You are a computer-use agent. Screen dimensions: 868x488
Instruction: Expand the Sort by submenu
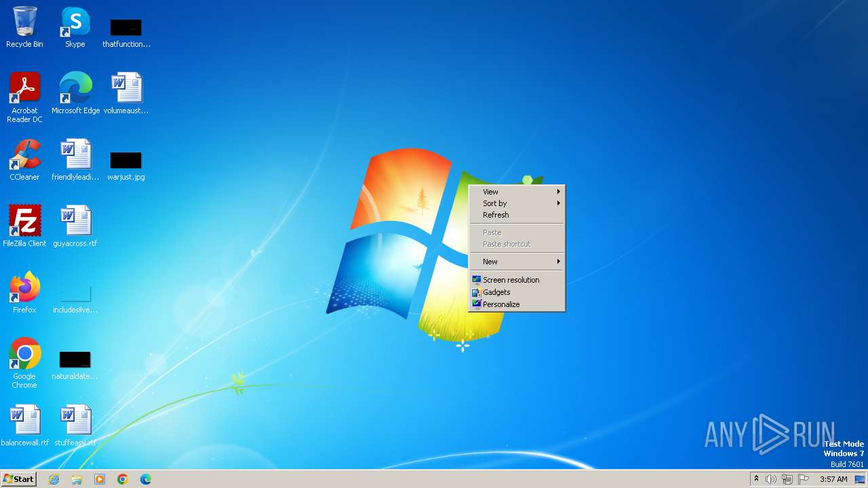(x=517, y=203)
